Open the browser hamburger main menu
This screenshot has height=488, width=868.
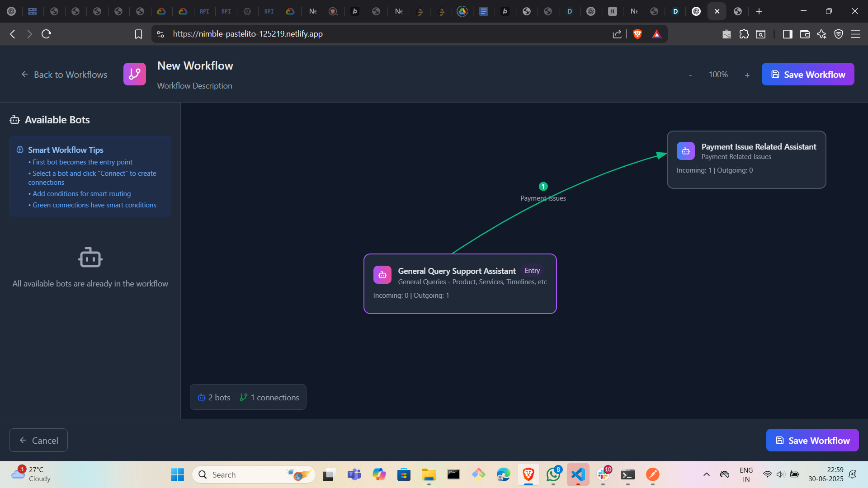[855, 34]
